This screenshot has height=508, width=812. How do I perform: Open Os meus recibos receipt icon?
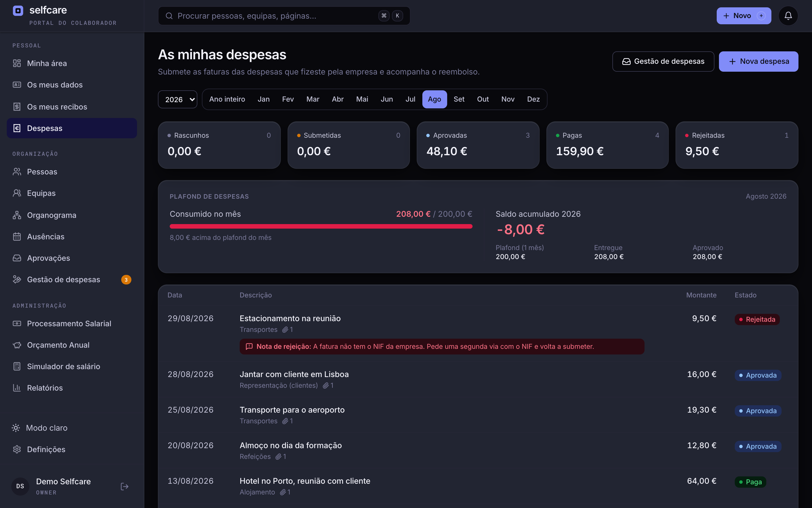click(x=17, y=106)
